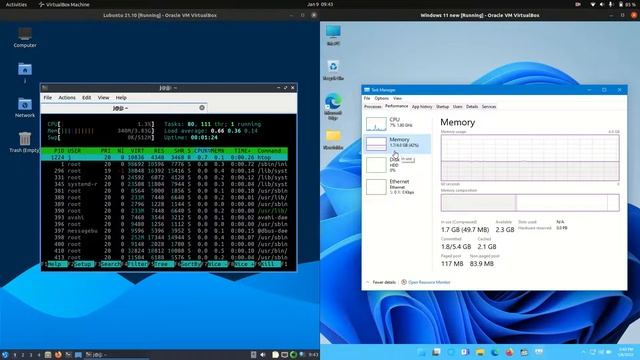Select the messagebus process row in htop
Screen dimensions: 640x360
click(x=164, y=231)
